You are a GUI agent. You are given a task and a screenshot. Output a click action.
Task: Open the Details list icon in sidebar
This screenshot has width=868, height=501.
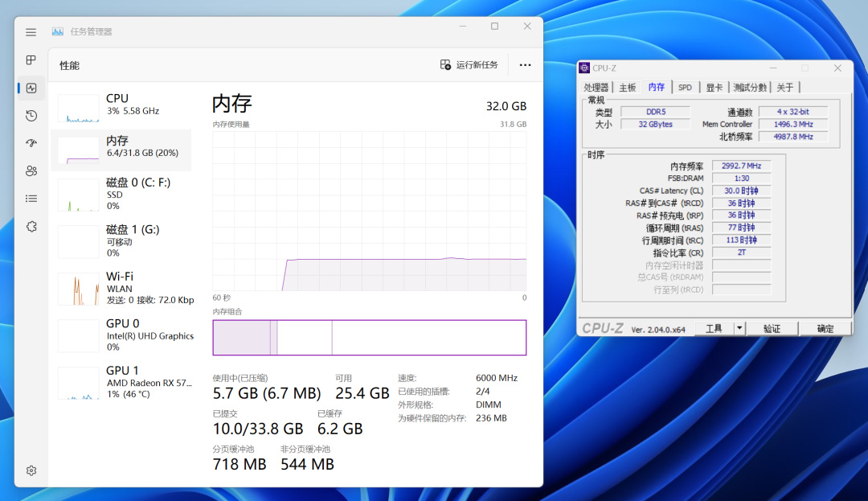pyautogui.click(x=31, y=199)
